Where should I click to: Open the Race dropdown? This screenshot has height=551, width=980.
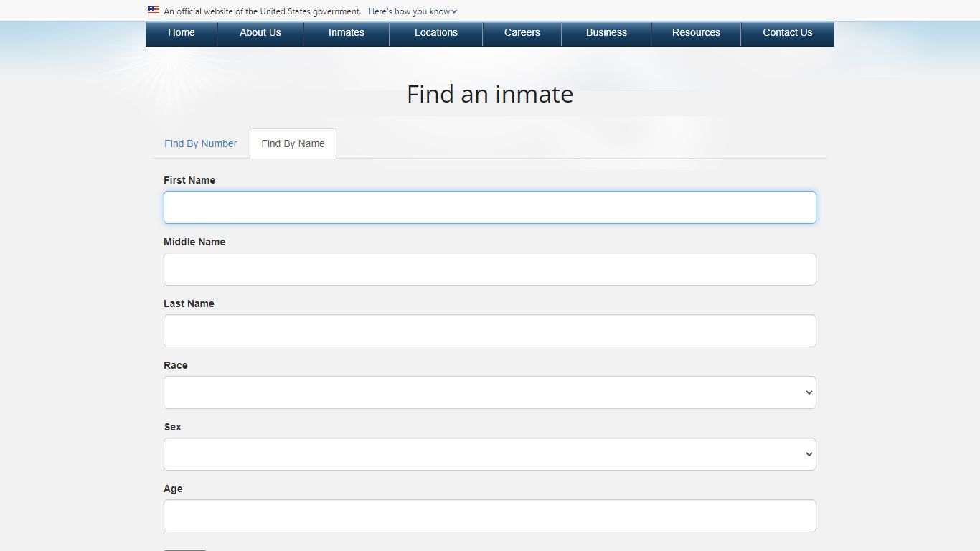(490, 392)
